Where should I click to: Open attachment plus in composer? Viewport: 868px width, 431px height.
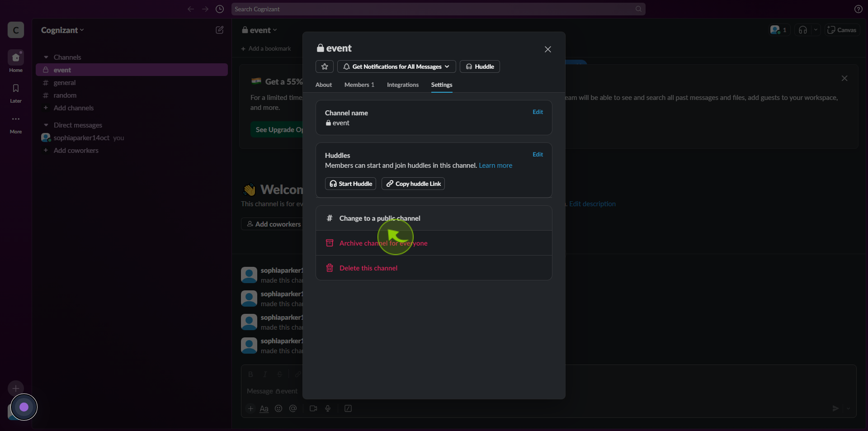click(x=251, y=408)
